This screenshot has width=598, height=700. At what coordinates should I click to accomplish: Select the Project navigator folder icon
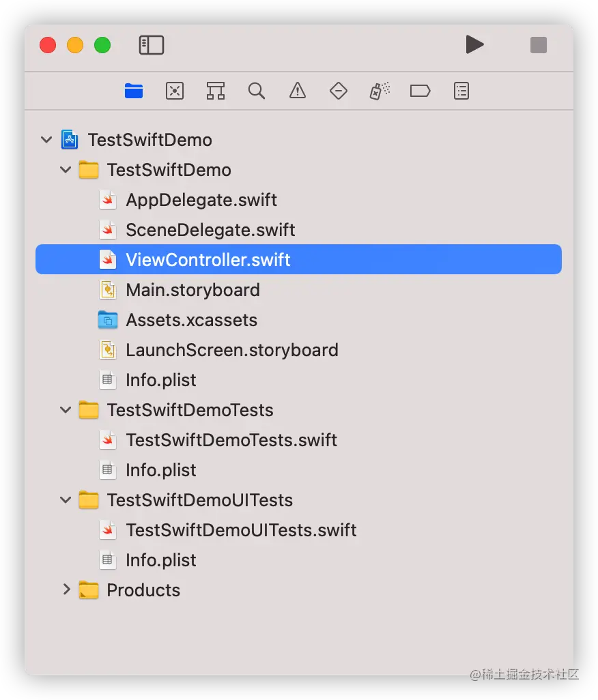pos(134,91)
